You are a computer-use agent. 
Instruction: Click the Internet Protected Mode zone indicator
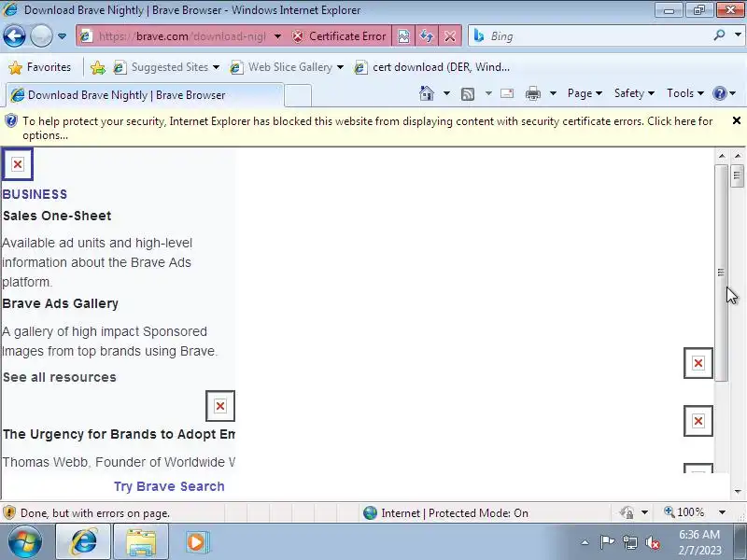click(446, 512)
